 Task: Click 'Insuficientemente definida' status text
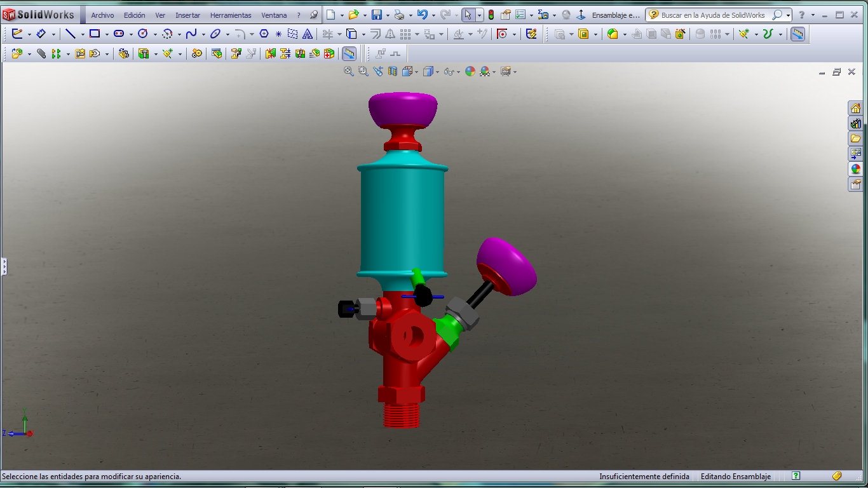point(644,476)
